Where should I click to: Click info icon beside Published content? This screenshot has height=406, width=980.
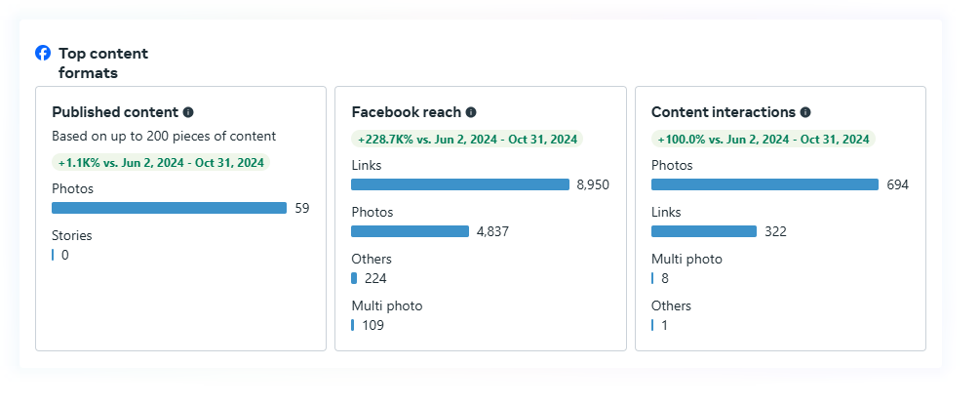click(x=188, y=112)
